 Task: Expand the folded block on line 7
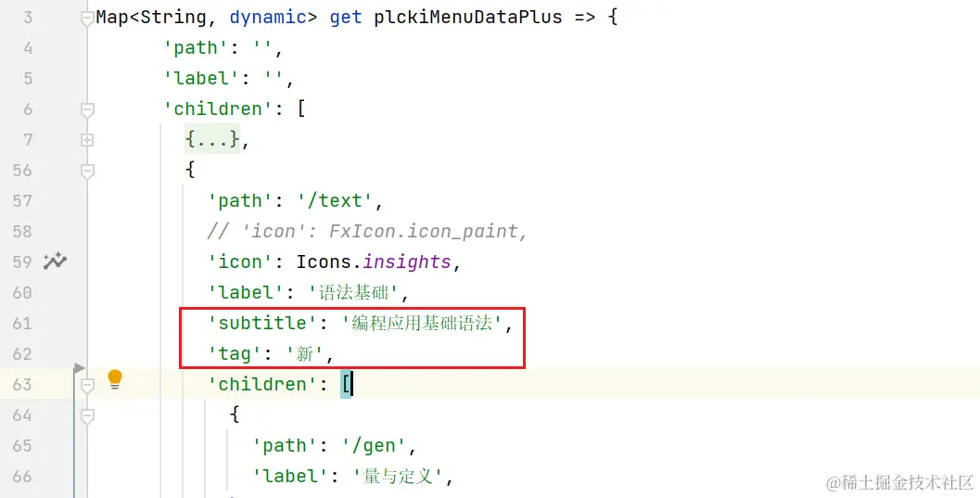87,140
